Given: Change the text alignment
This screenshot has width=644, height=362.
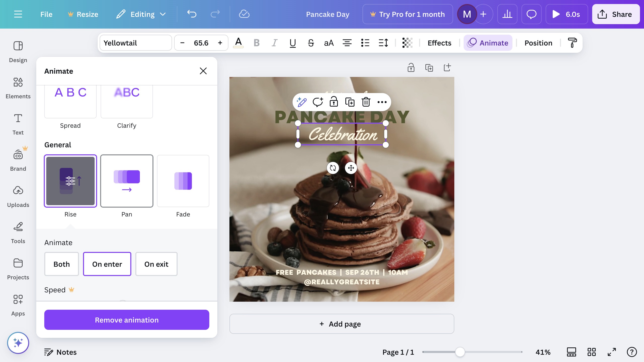Looking at the screenshot, I should click(347, 43).
